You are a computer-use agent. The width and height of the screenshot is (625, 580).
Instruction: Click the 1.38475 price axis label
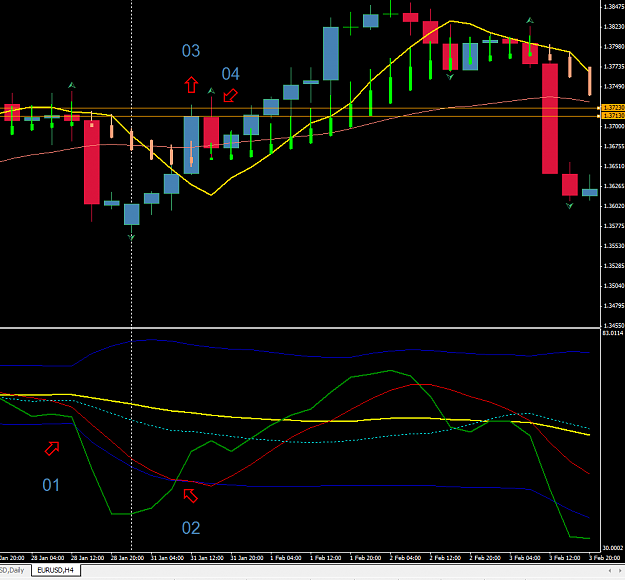pyautogui.click(x=614, y=7)
